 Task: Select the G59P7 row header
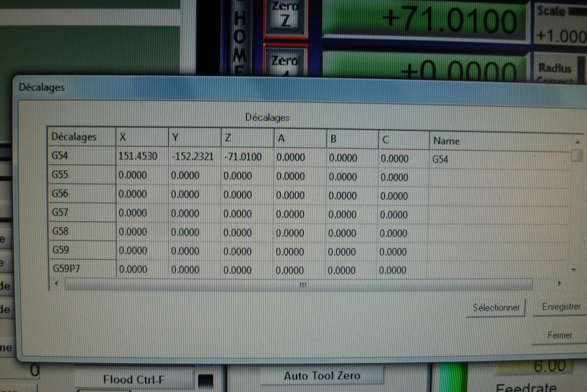pyautogui.click(x=81, y=269)
